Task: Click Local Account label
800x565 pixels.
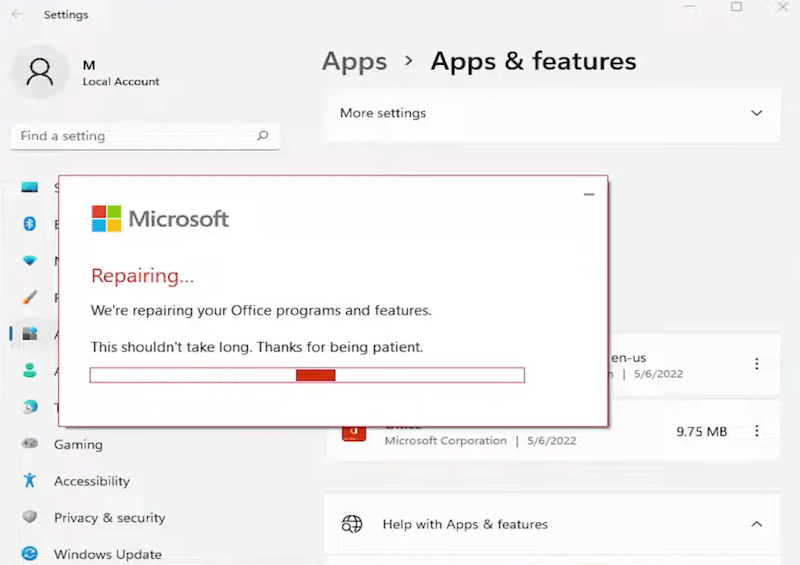Action: coord(121,82)
